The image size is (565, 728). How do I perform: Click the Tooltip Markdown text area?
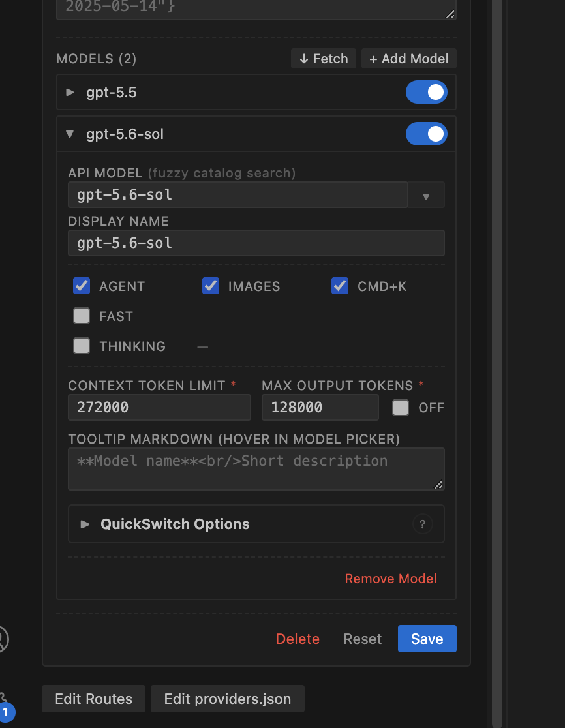coord(256,468)
